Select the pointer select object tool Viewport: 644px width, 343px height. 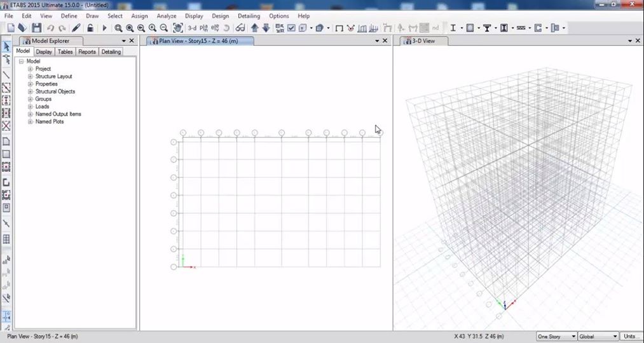tap(6, 46)
